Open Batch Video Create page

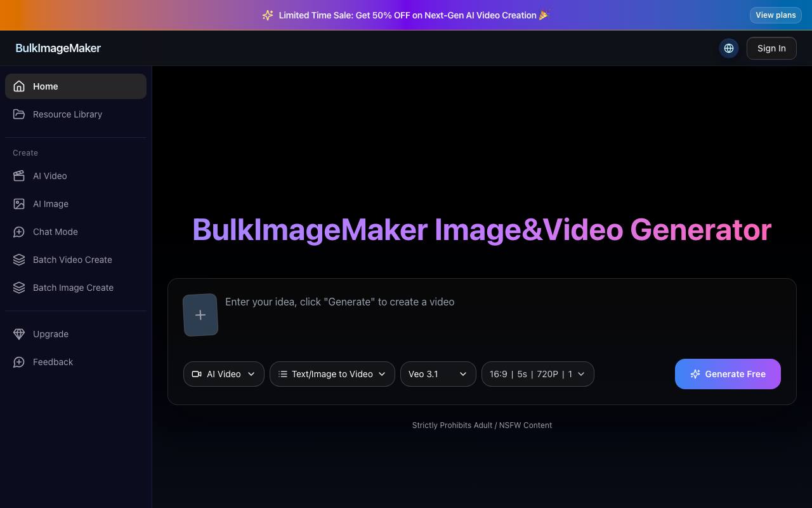click(x=75, y=260)
